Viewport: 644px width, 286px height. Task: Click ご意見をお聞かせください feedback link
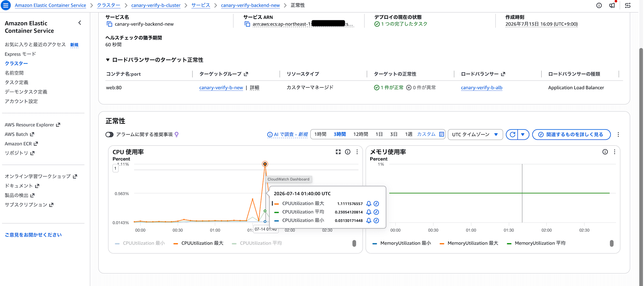tap(33, 235)
